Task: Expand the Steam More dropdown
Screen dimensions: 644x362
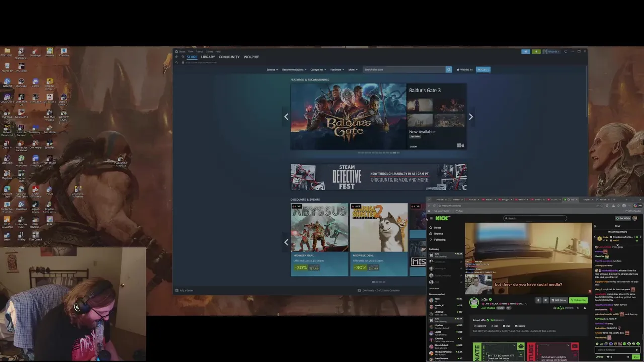Action: click(x=352, y=69)
